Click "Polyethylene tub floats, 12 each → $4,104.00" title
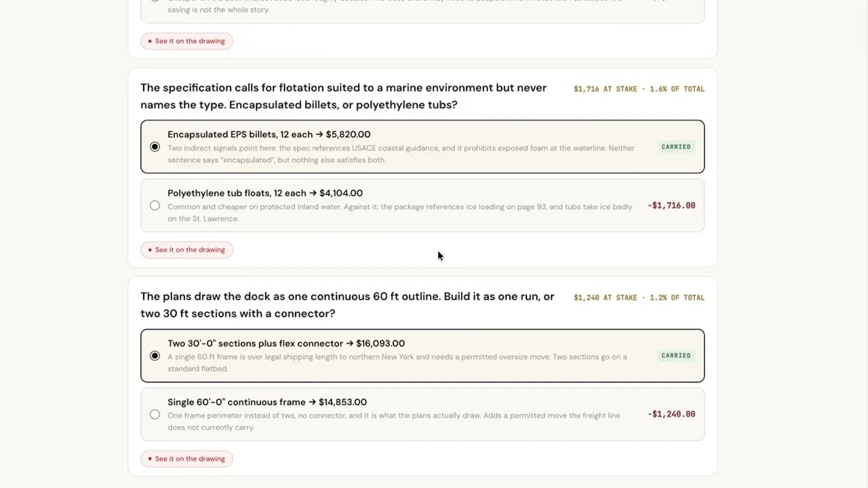Image resolution: width=868 pixels, height=488 pixels. click(265, 193)
